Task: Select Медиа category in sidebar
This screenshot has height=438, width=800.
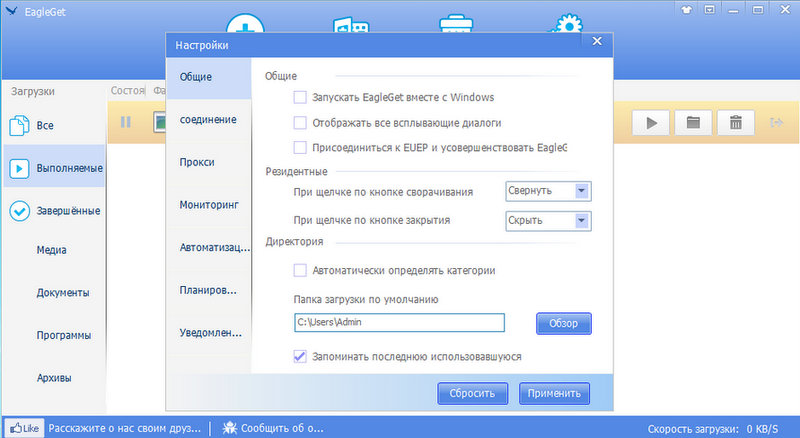Action: [52, 250]
